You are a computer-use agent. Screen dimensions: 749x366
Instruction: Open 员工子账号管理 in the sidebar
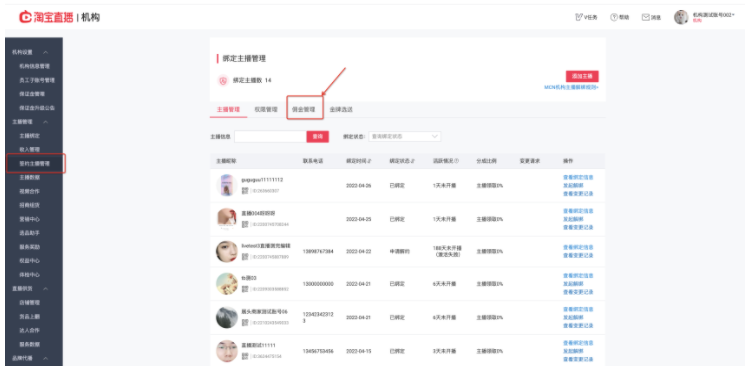[x=37, y=80]
